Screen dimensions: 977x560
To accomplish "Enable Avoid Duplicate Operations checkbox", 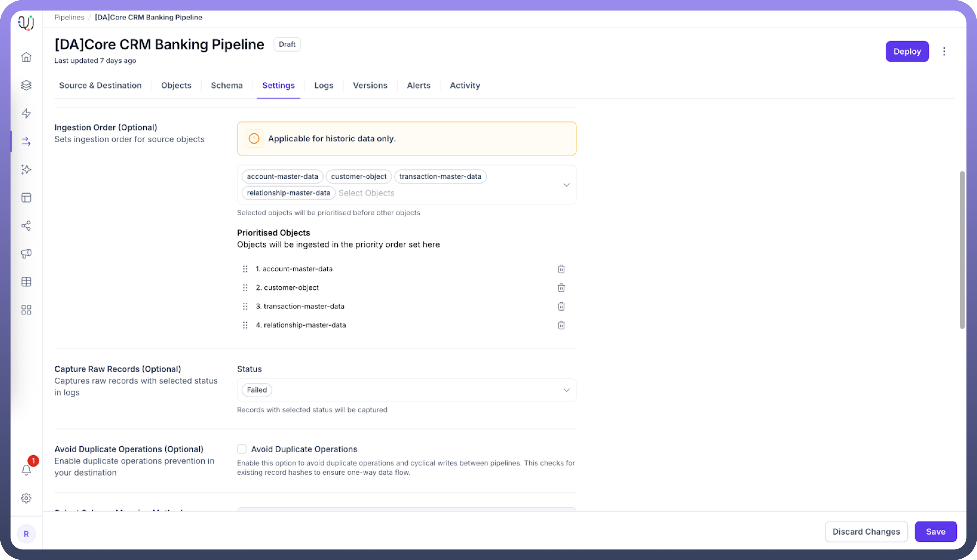I will (x=242, y=449).
